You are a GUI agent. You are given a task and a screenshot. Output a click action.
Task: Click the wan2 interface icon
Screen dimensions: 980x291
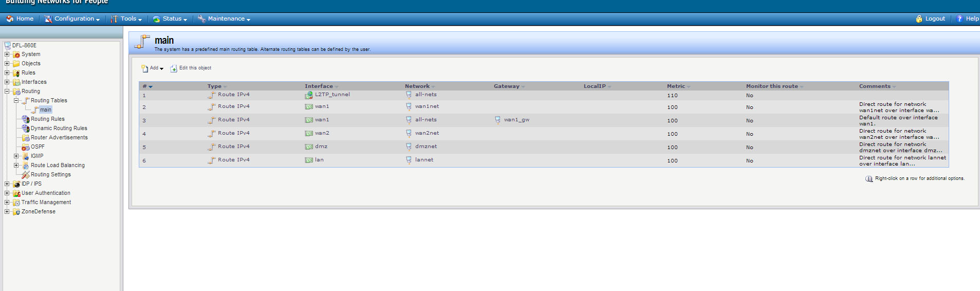point(309,133)
